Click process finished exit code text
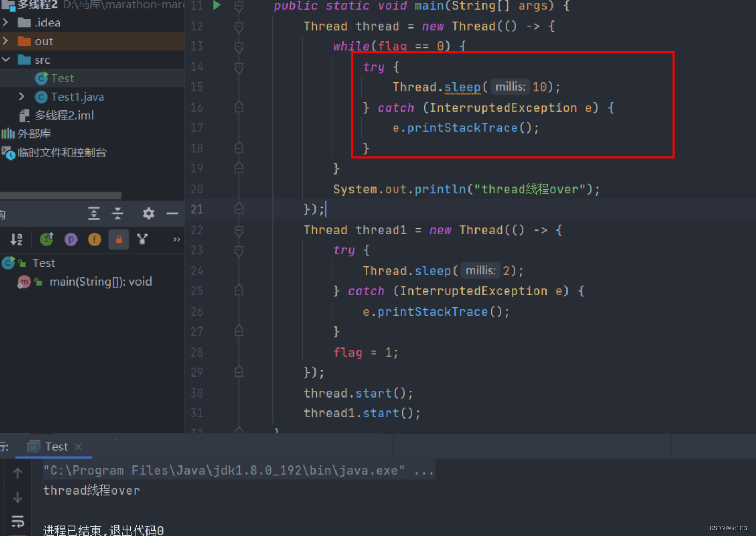 tap(103, 530)
